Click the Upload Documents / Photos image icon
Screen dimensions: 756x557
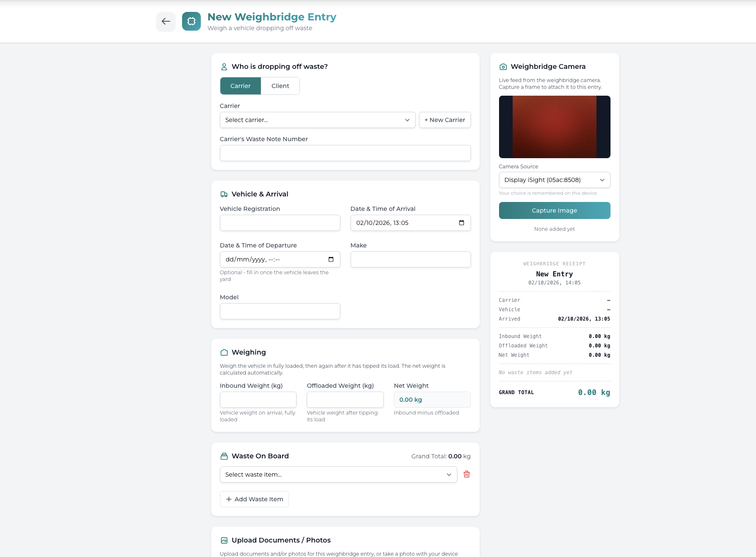tap(224, 540)
